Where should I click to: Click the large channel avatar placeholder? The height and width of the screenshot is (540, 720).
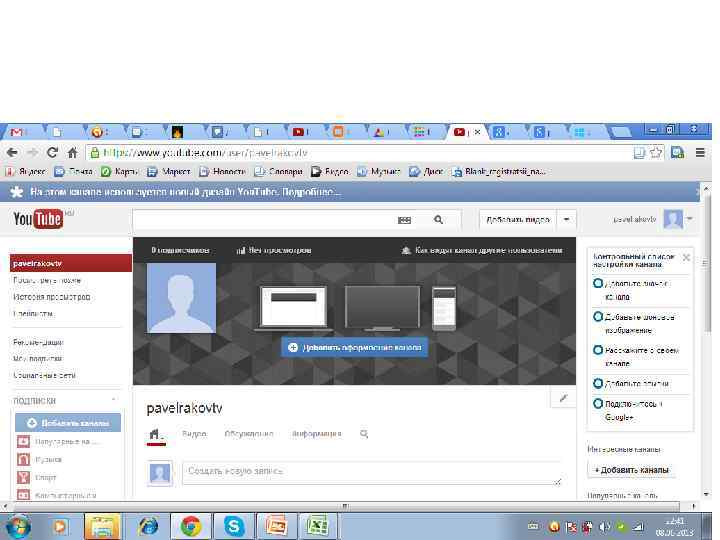(x=181, y=298)
